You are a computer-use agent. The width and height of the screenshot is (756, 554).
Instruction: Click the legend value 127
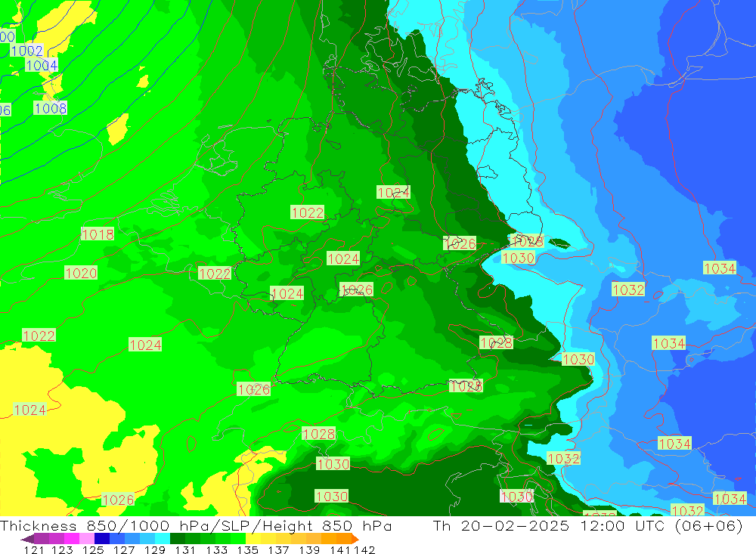tap(124, 549)
